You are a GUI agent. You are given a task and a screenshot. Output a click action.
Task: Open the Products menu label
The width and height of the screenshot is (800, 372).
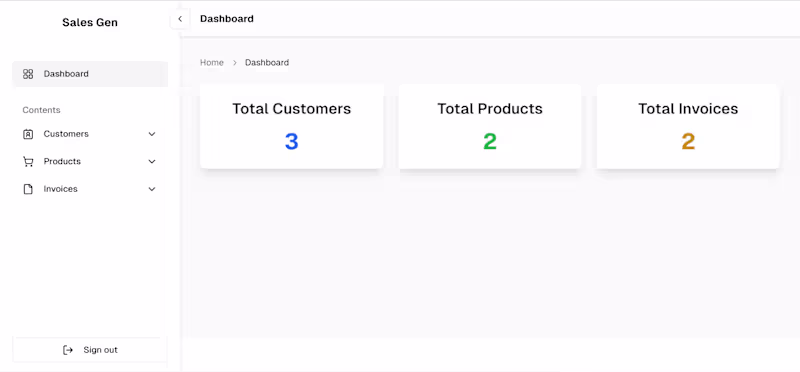(x=62, y=161)
